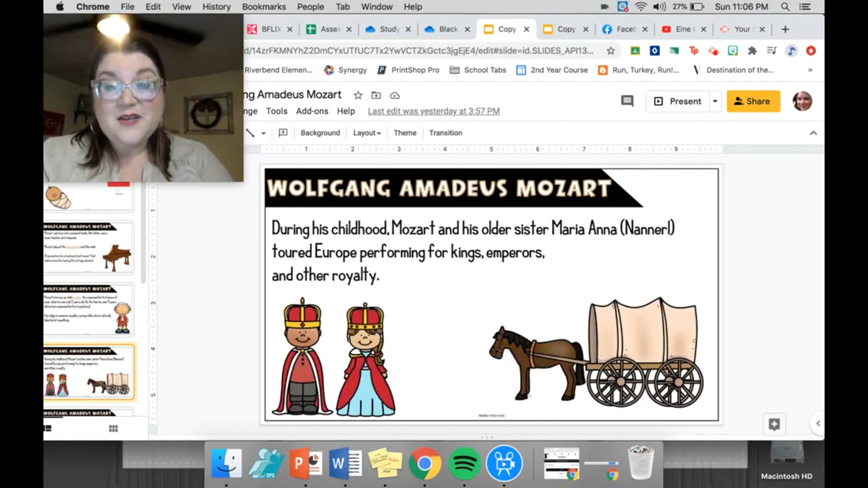This screenshot has height=488, width=868.
Task: Select the harpsichord slide thumbnail
Action: pyautogui.click(x=88, y=248)
